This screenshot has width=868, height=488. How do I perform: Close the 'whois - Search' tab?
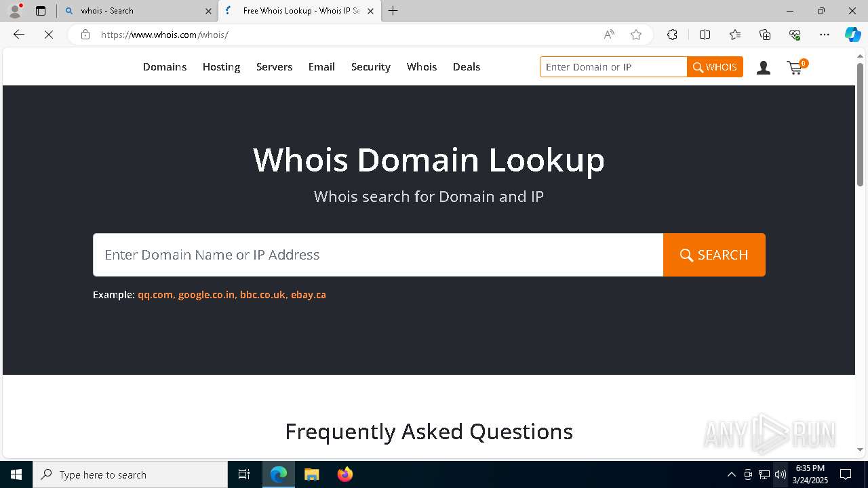click(x=208, y=11)
